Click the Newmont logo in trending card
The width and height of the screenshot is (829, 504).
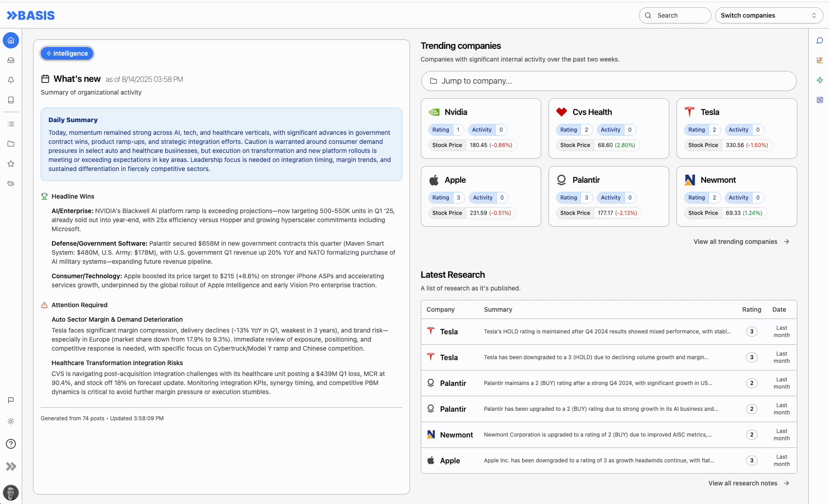690,180
